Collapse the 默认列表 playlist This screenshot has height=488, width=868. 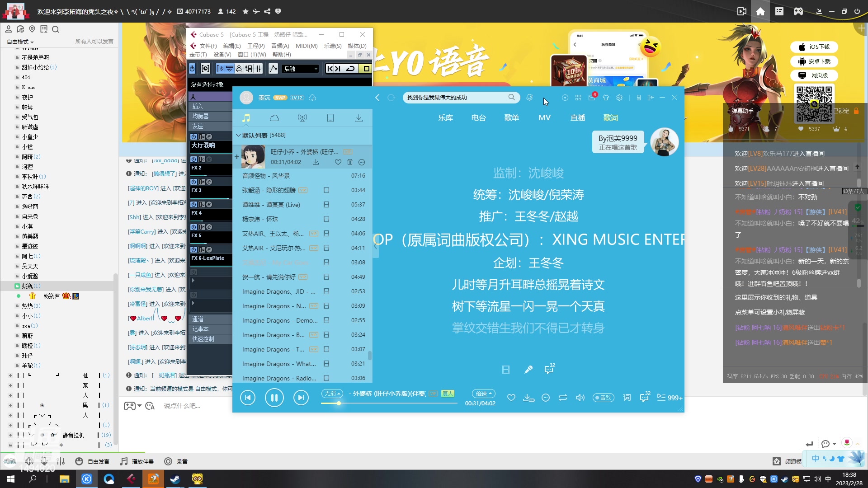(238, 135)
